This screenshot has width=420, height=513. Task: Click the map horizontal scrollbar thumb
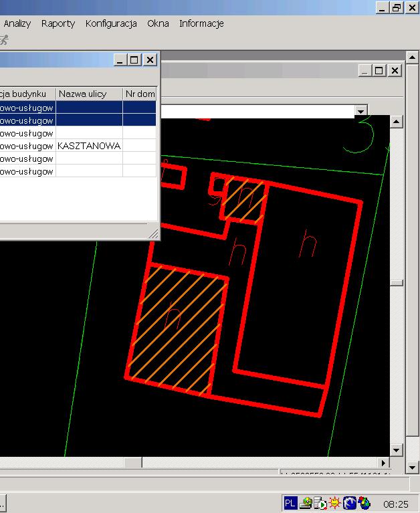(x=132, y=463)
